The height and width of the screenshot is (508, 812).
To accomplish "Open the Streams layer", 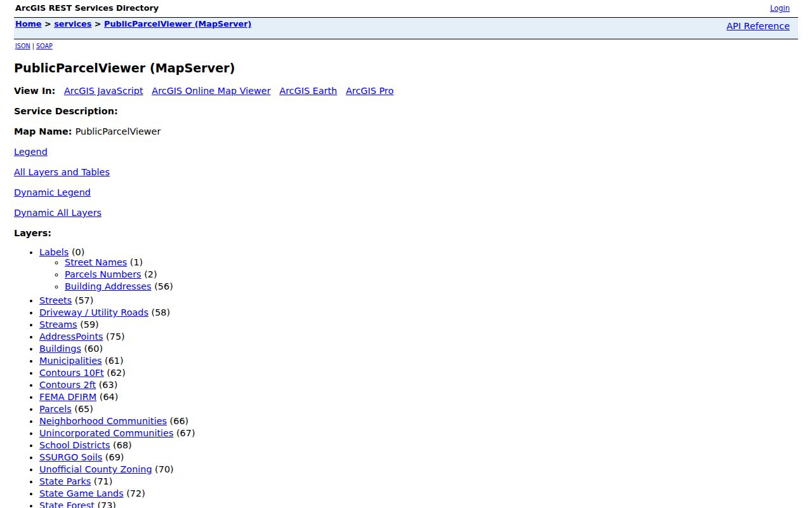I will point(58,324).
